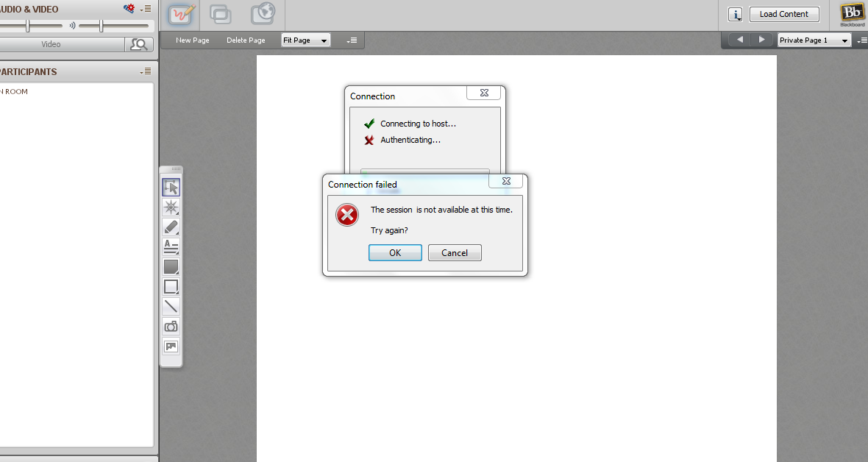Adjust the speaker volume slider
The image size is (868, 462).
click(102, 26)
